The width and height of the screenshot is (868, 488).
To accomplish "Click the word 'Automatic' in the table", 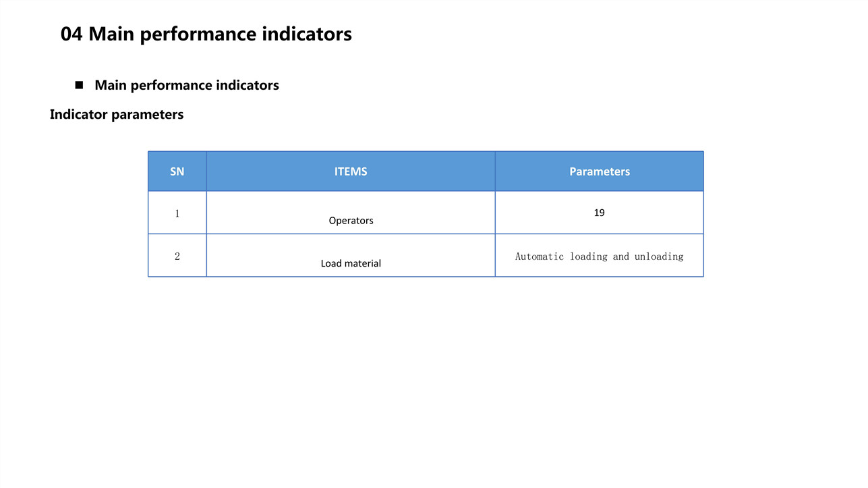I will 540,256.
